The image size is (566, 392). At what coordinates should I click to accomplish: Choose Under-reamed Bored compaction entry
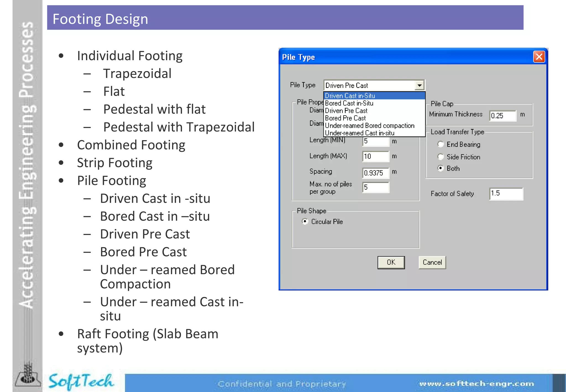coord(370,126)
